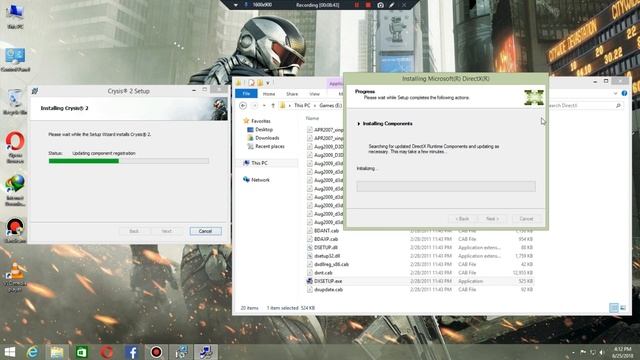The width and height of the screenshot is (640, 360).
Task: Click This PC in the address breadcrumb
Action: [x=302, y=106]
